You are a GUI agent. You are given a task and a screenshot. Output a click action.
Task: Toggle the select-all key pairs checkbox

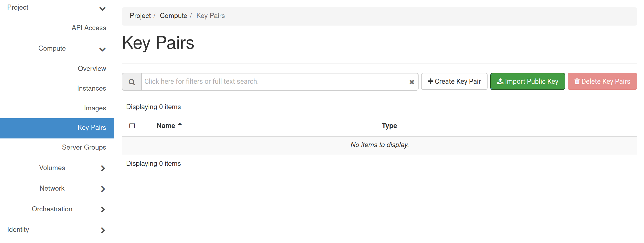tap(132, 126)
